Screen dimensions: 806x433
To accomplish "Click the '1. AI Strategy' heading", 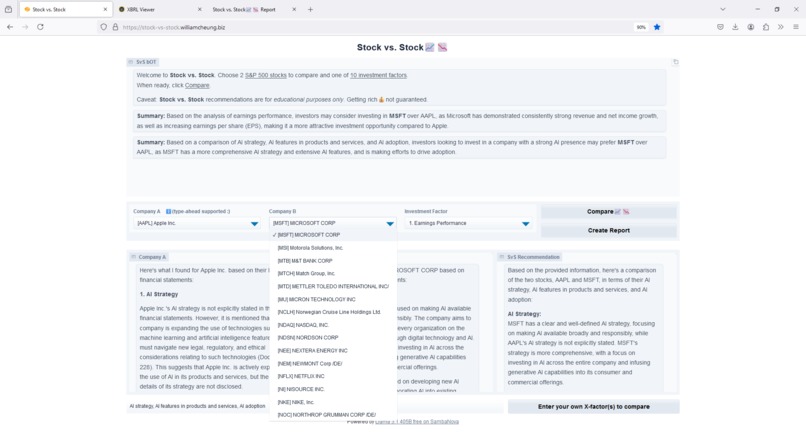I will point(159,294).
